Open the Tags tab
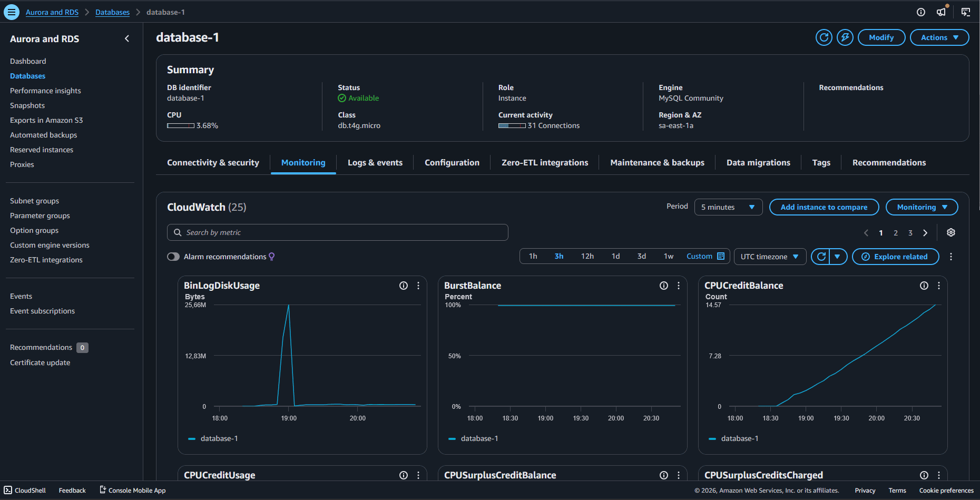The height and width of the screenshot is (500, 980). coord(821,163)
